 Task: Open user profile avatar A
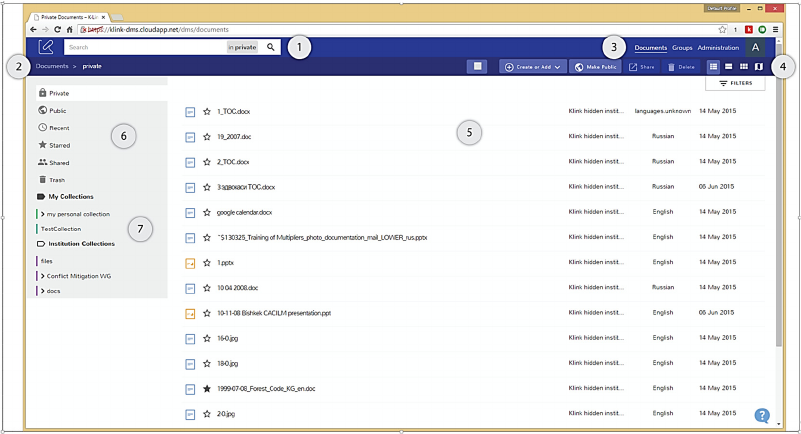click(755, 47)
